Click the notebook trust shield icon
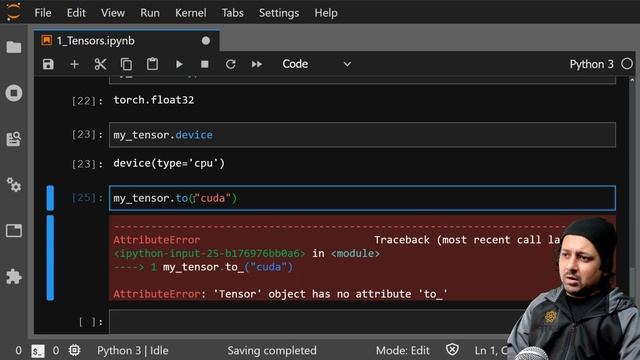 tap(452, 350)
